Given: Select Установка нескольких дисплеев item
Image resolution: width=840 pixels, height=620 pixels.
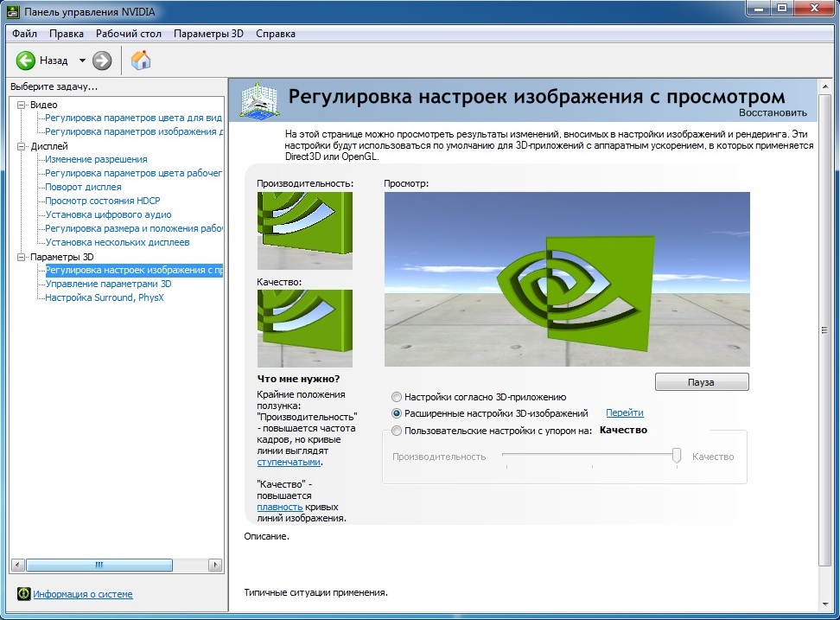Looking at the screenshot, I should click(118, 243).
